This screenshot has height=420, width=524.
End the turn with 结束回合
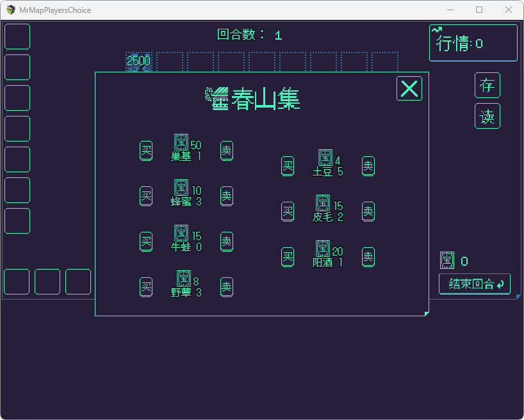(475, 284)
